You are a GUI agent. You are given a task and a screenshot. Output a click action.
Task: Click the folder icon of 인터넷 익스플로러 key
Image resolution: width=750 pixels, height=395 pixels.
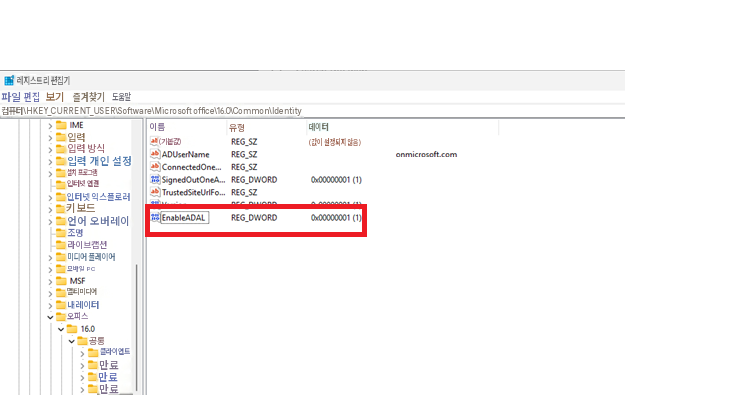(61, 197)
